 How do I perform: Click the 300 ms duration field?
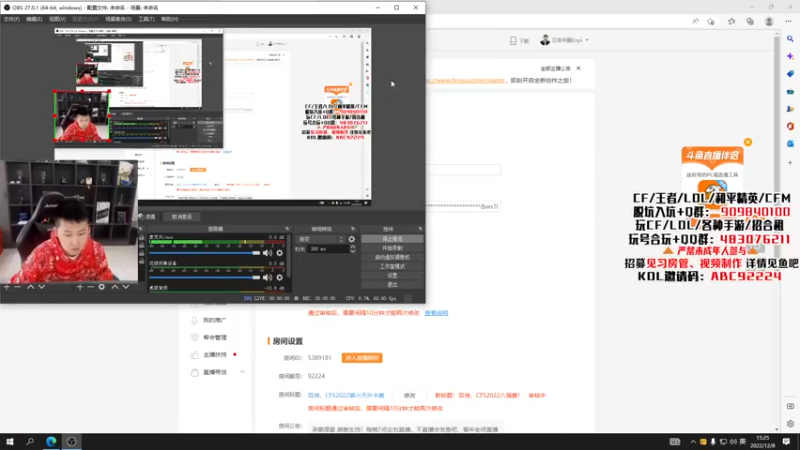[328, 248]
